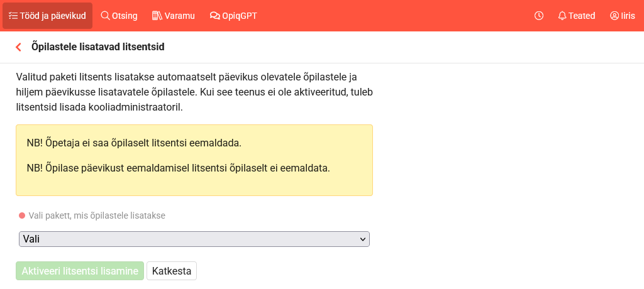Screen dimensions: 644x289
Task: Click the label Vali pakett, mis õpilastele lisatakse
Action: coord(97,215)
